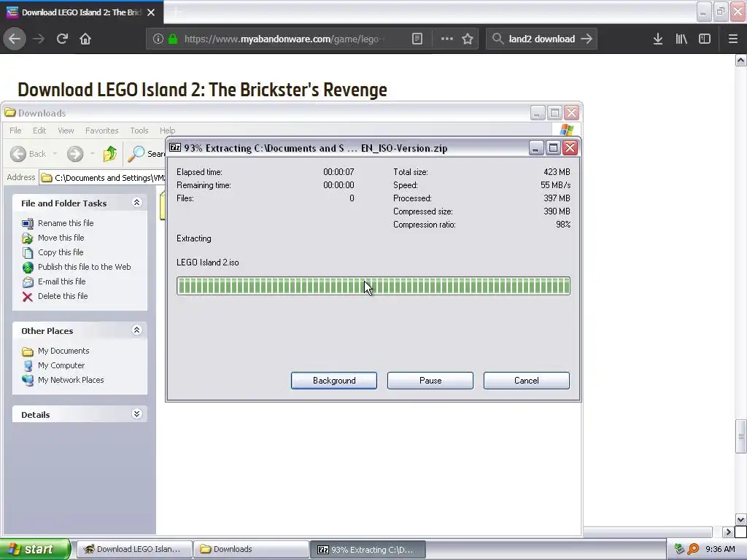The image size is (747, 560).
Task: Click the Up folder icon in Explorer toolbar
Action: click(x=110, y=154)
